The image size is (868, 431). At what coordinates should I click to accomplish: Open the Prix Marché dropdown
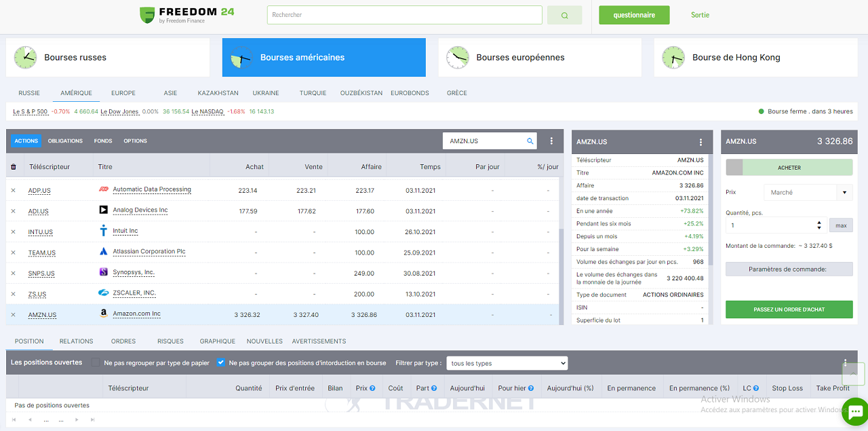(808, 193)
